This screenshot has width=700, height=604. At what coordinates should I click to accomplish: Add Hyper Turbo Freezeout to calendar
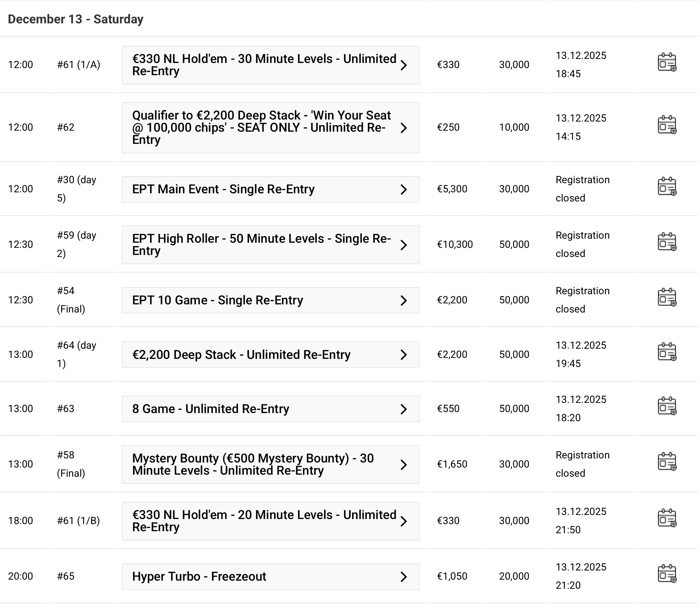pos(666,574)
